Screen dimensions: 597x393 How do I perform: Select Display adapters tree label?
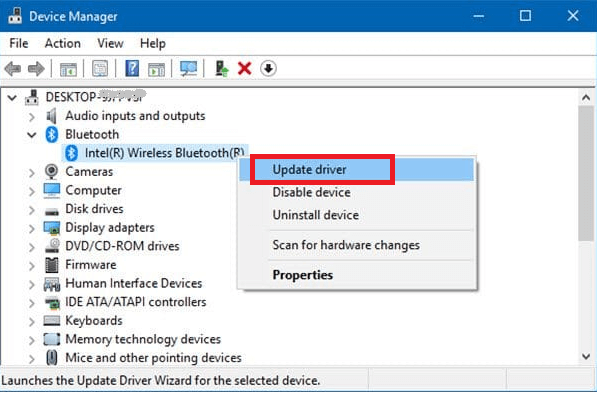(x=110, y=228)
